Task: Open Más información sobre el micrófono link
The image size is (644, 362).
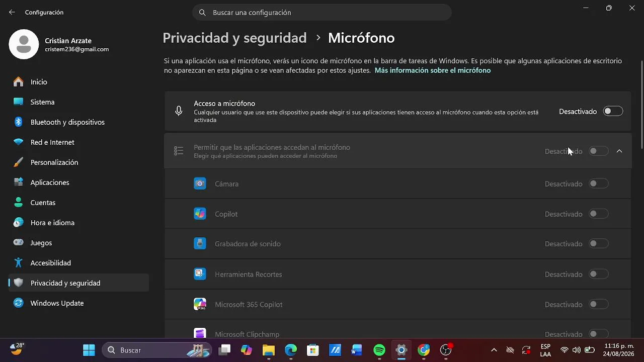Action: [x=433, y=70]
